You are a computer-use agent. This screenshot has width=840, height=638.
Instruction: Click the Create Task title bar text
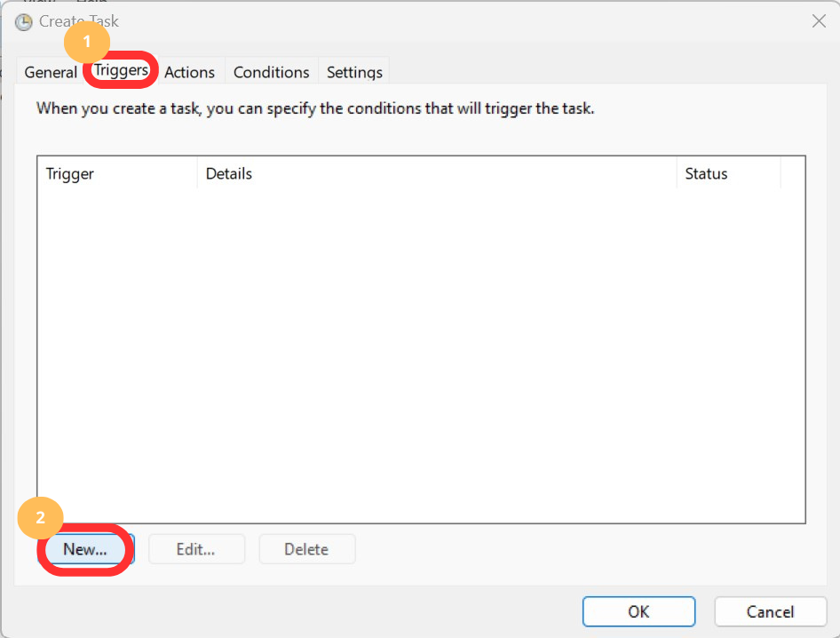click(x=79, y=21)
